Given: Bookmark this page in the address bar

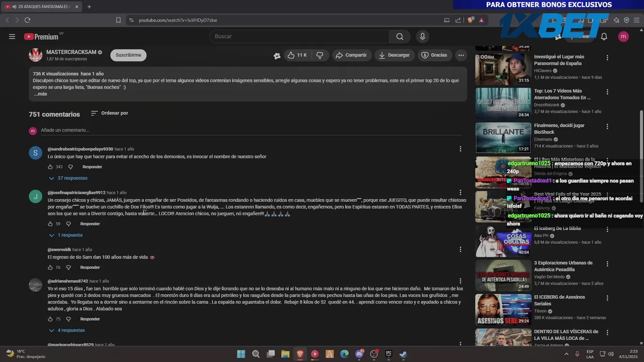Looking at the screenshot, I should (118, 20).
